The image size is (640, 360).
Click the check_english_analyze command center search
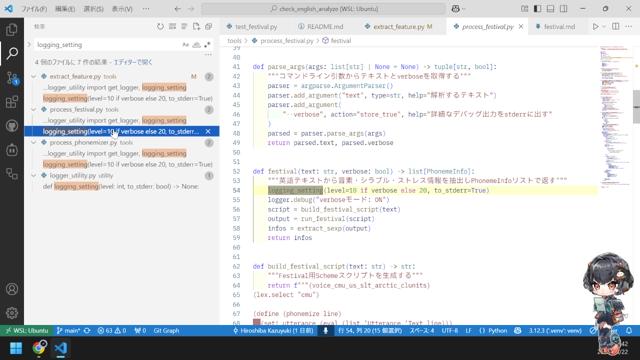324,9
